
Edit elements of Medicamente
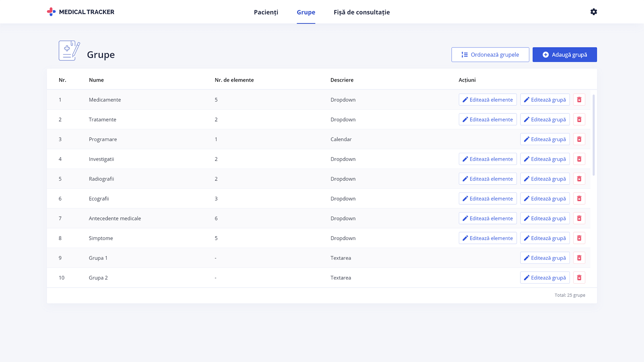488,100
